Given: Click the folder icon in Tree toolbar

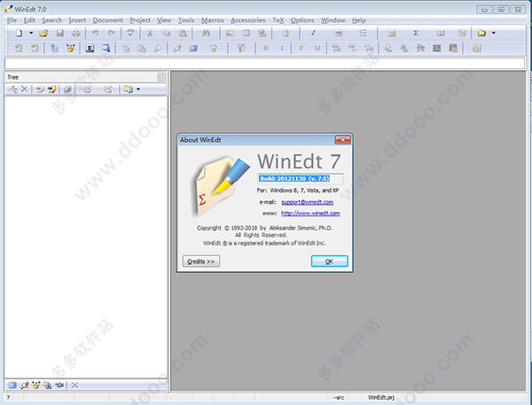Looking at the screenshot, I should pyautogui.click(x=129, y=90).
